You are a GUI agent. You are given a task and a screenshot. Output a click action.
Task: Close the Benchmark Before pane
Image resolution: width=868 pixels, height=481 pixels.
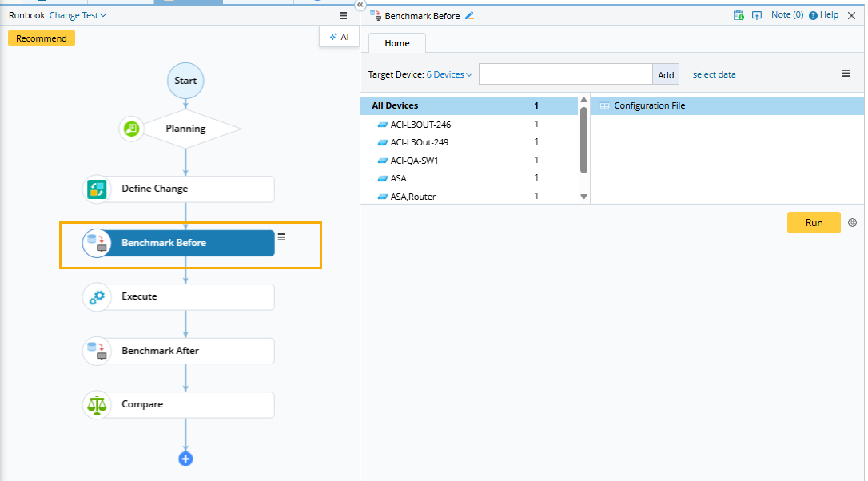[851, 15]
